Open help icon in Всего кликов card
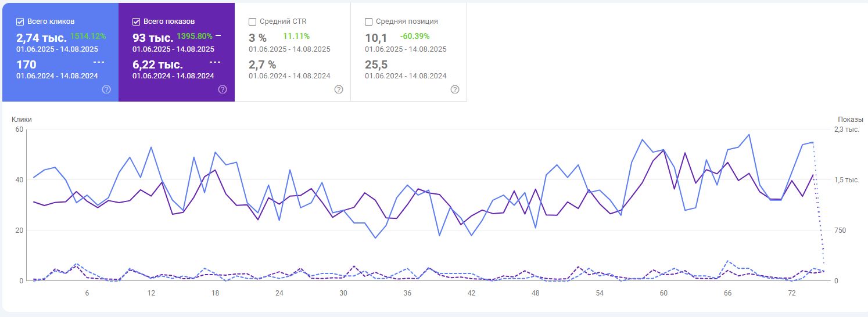 tap(106, 89)
